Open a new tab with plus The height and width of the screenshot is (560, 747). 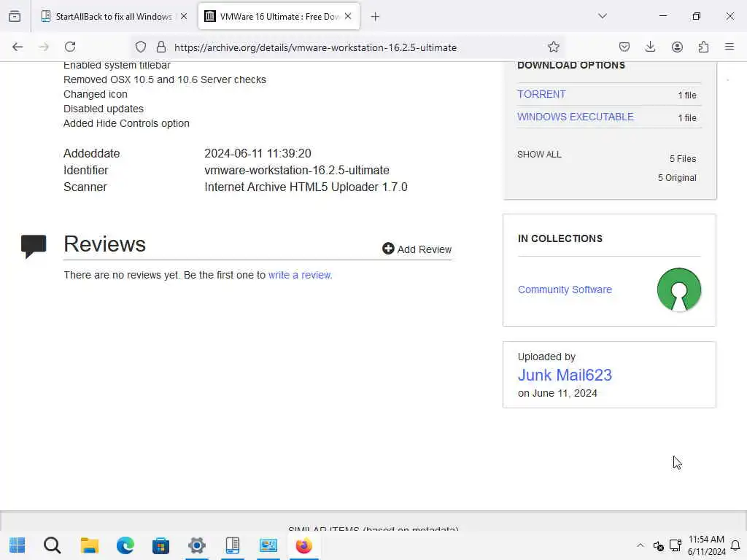pos(375,17)
